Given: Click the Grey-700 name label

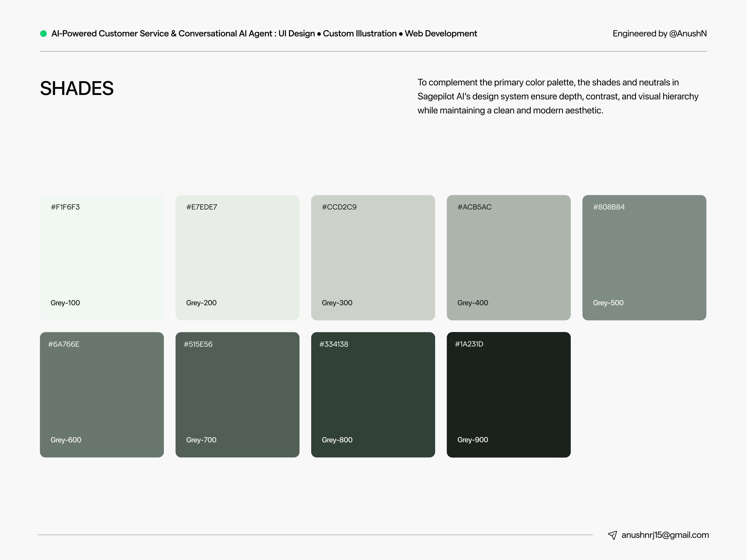Looking at the screenshot, I should point(201,440).
